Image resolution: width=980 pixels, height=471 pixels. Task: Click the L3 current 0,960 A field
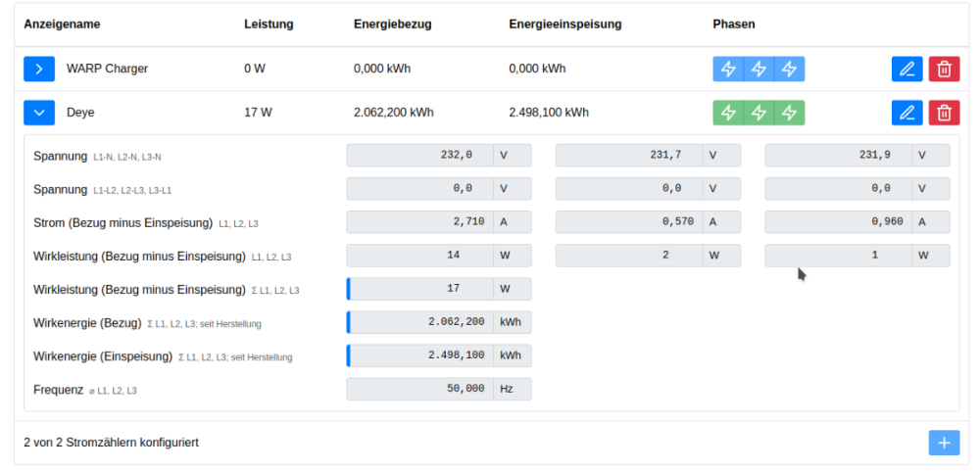click(x=838, y=222)
